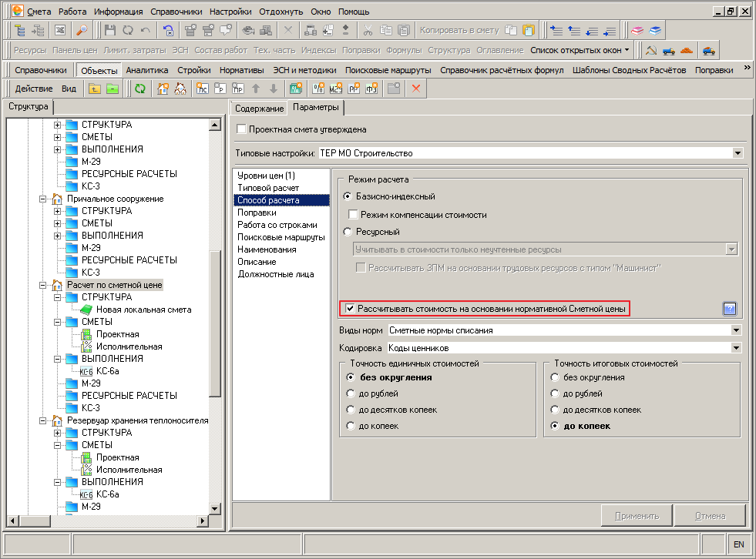Select the 'Ресурсный' calculation mode
This screenshot has width=756, height=559.
tap(347, 232)
